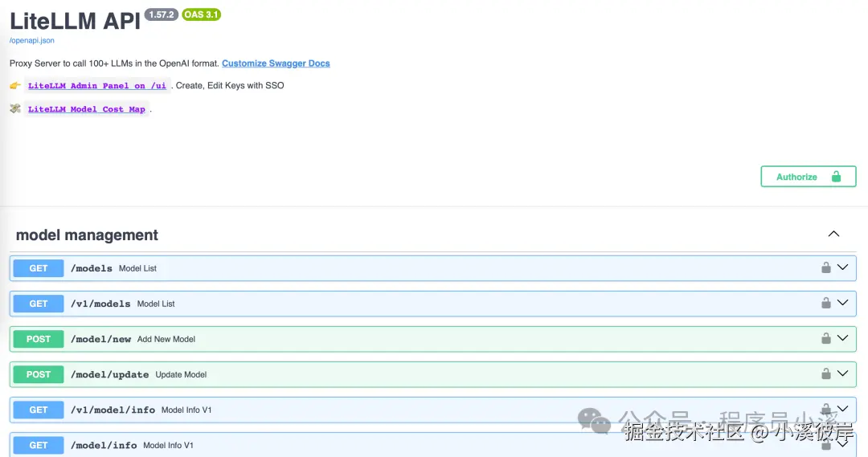868x457 pixels.
Task: Click the /model/info endpoint path
Action: pos(104,446)
